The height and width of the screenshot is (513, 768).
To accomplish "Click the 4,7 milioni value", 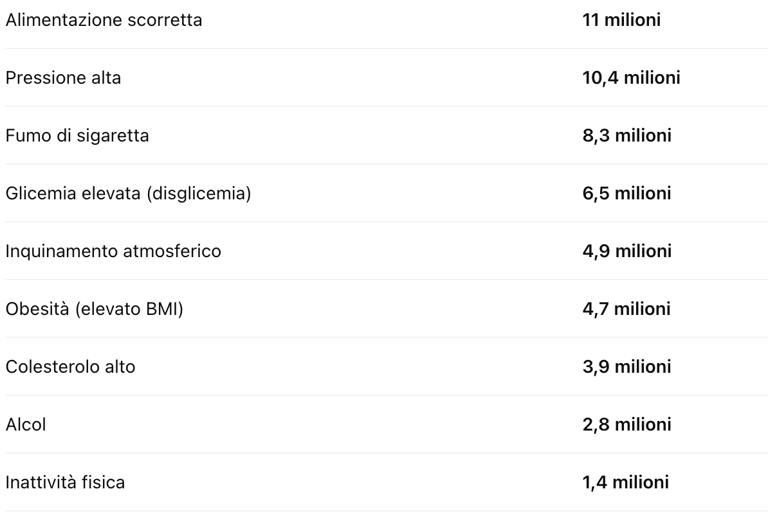I will [x=626, y=309].
